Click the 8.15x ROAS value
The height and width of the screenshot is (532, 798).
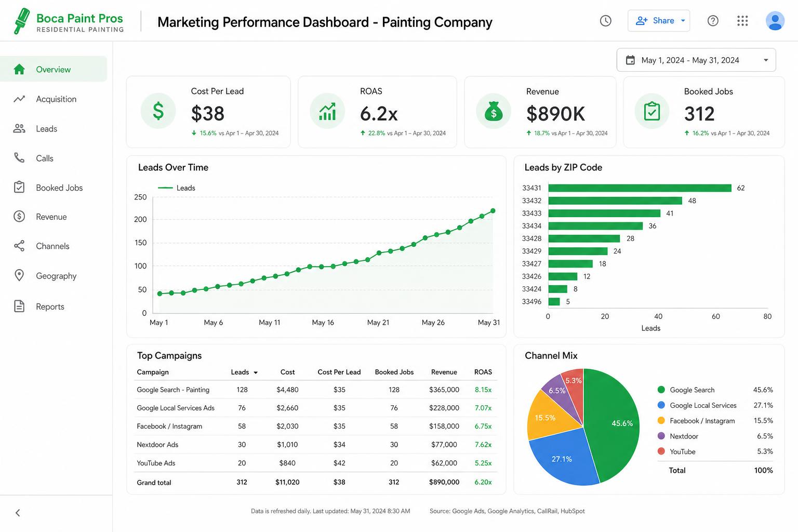[x=483, y=390]
